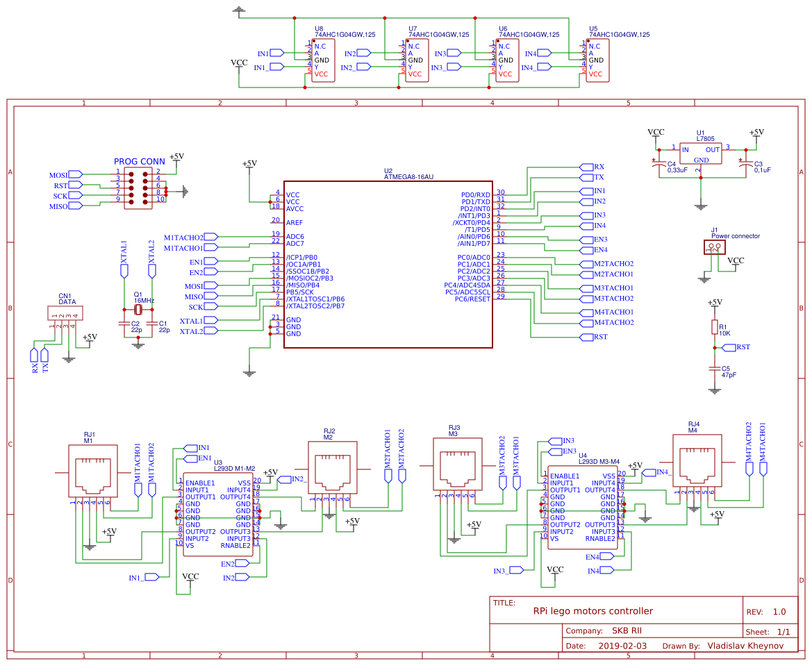Click the ground symbol below U2
812x666 pixels.
(x=248, y=373)
